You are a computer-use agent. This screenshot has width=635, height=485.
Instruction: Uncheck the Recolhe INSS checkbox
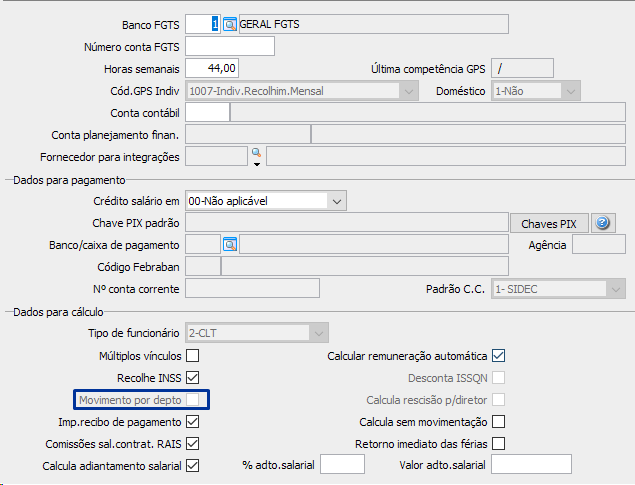click(193, 378)
